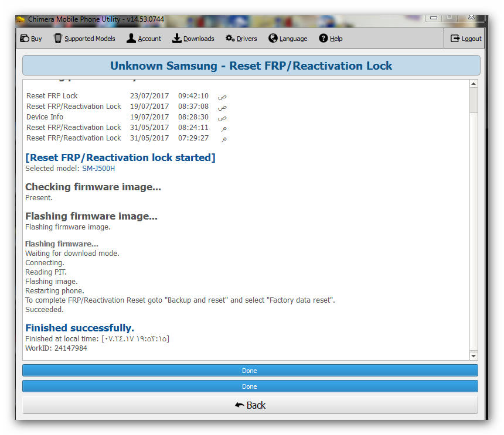Open the Help menu
This screenshot has height=435, width=504.
(x=331, y=39)
